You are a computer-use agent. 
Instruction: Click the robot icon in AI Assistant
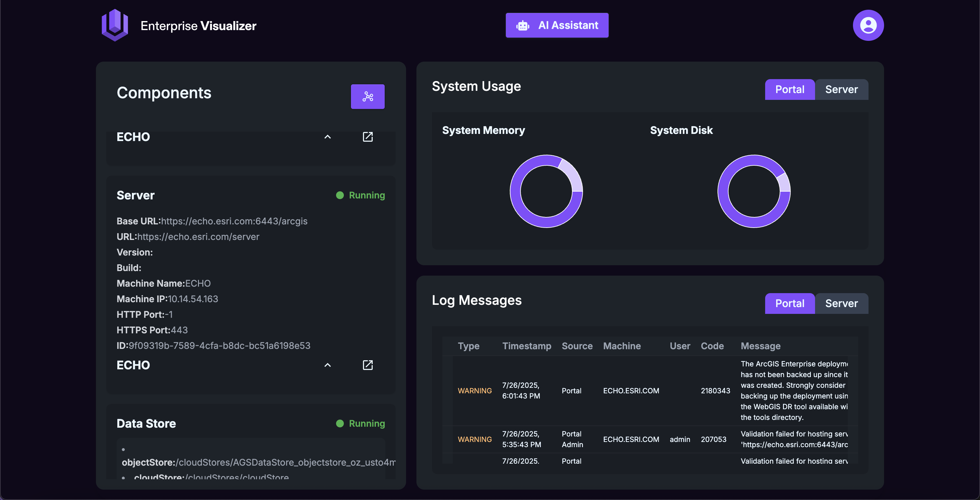pyautogui.click(x=522, y=26)
